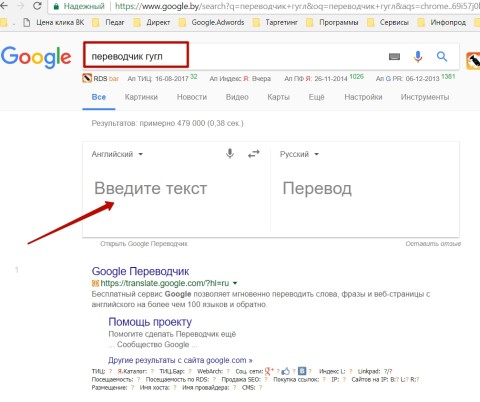Click Другие результаты с сайта google.com
480x402 pixels.
(x=180, y=360)
